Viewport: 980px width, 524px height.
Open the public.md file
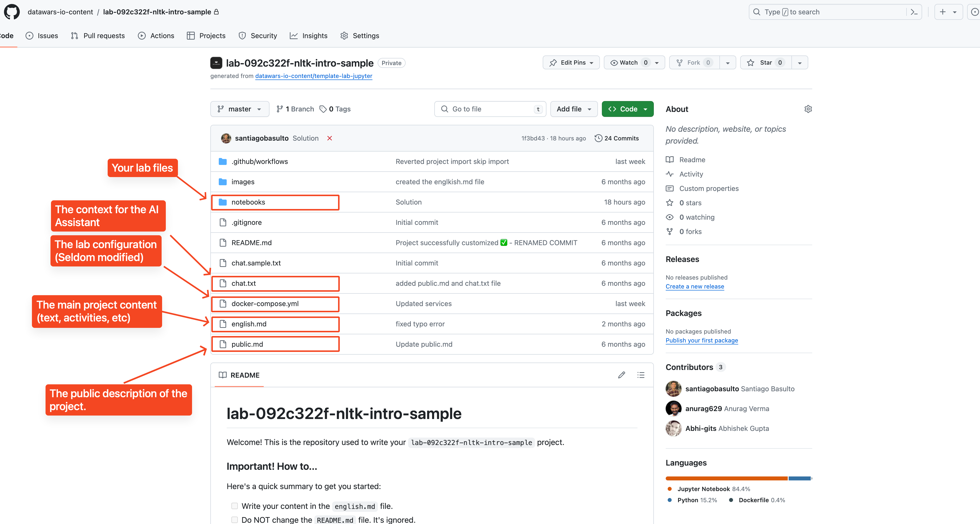[247, 344]
